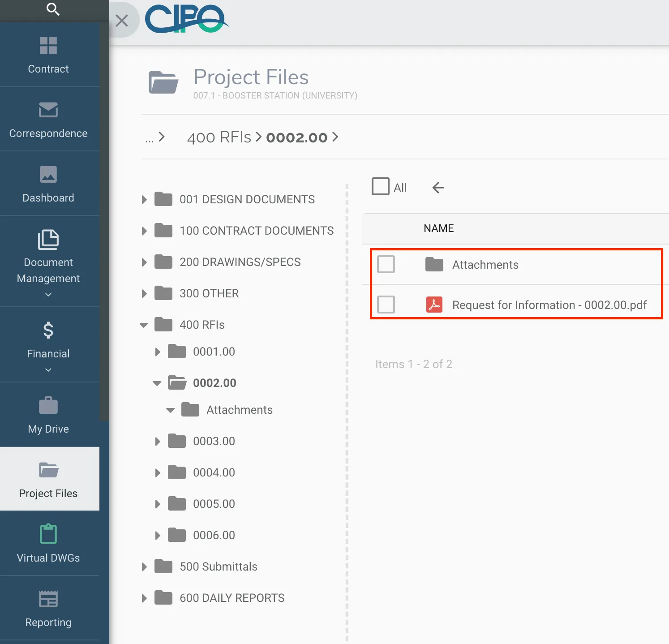Click the 400 RFIs folder icon in tree
This screenshot has width=669, height=644.
pos(163,325)
